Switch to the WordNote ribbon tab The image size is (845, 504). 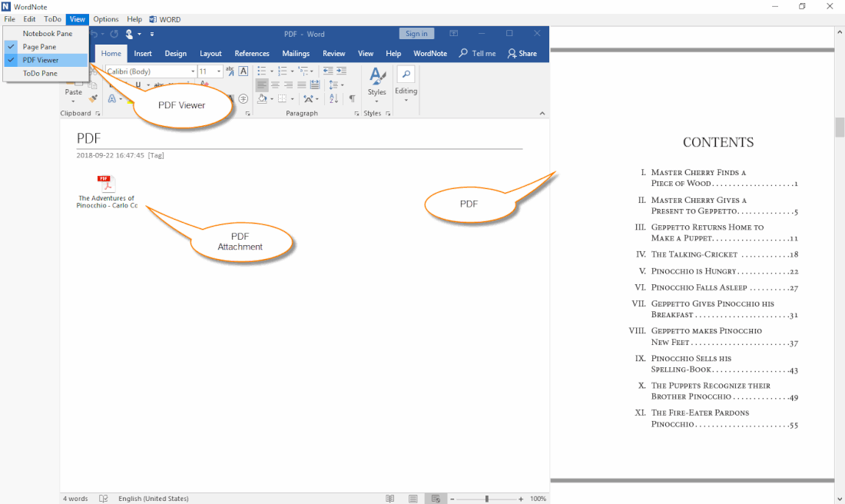(430, 53)
